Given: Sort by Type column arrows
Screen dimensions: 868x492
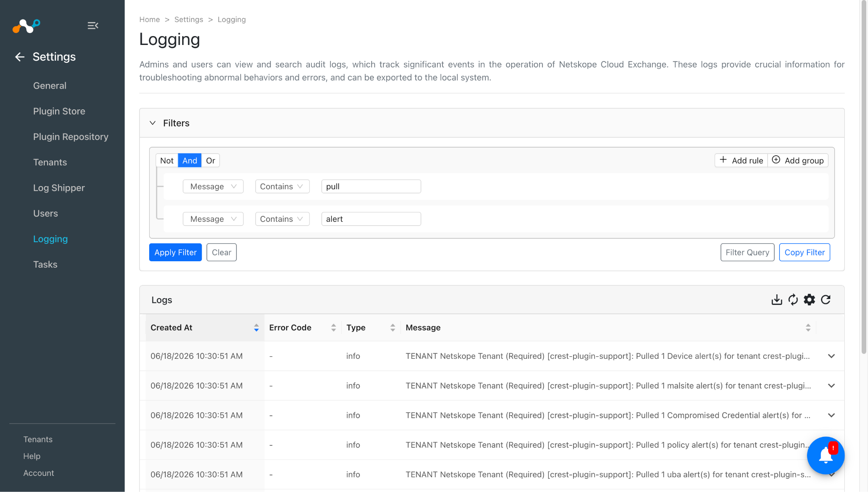Looking at the screenshot, I should 393,327.
